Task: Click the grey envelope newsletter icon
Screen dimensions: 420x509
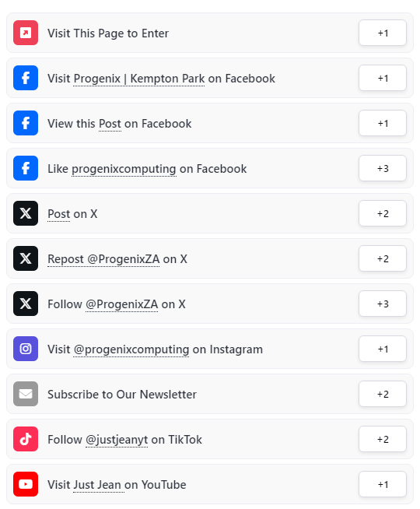Action: pos(26,394)
